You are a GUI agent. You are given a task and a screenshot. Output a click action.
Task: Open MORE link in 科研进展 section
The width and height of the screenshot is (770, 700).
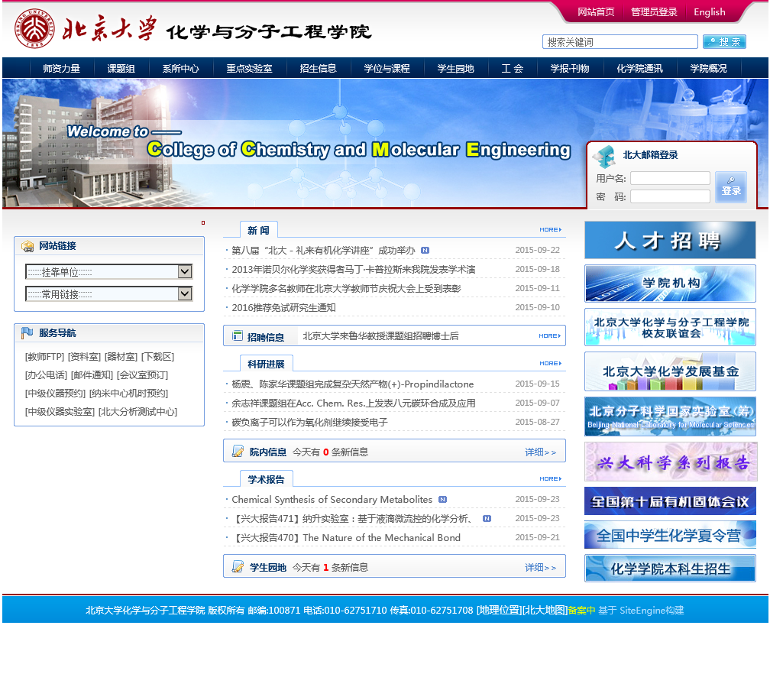pos(550,364)
